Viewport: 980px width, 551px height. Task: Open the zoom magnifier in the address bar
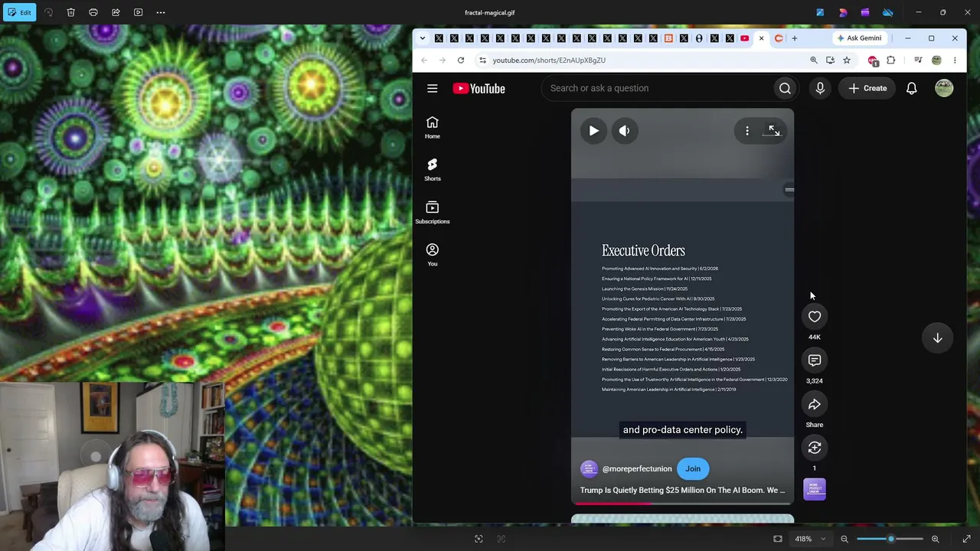click(x=814, y=60)
